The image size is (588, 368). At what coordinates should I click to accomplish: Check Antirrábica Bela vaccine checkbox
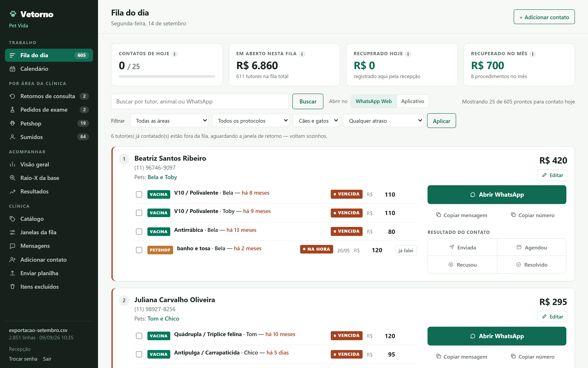pyautogui.click(x=139, y=232)
